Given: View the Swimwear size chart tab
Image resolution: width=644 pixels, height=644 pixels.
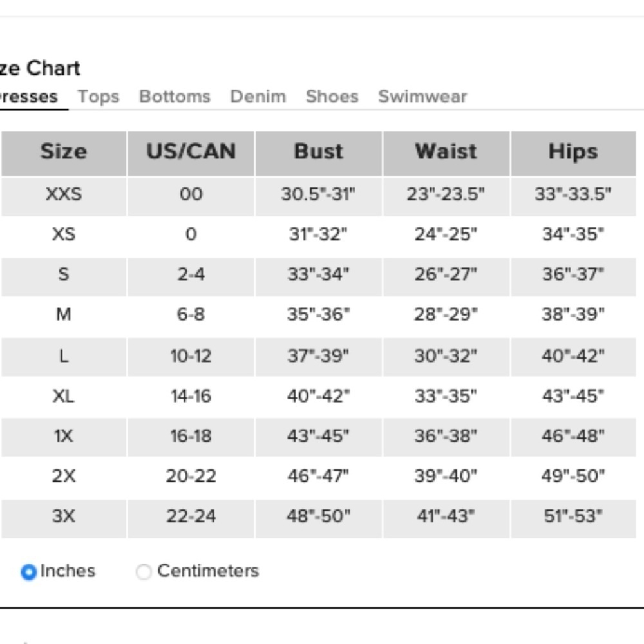Looking at the screenshot, I should point(422,97).
